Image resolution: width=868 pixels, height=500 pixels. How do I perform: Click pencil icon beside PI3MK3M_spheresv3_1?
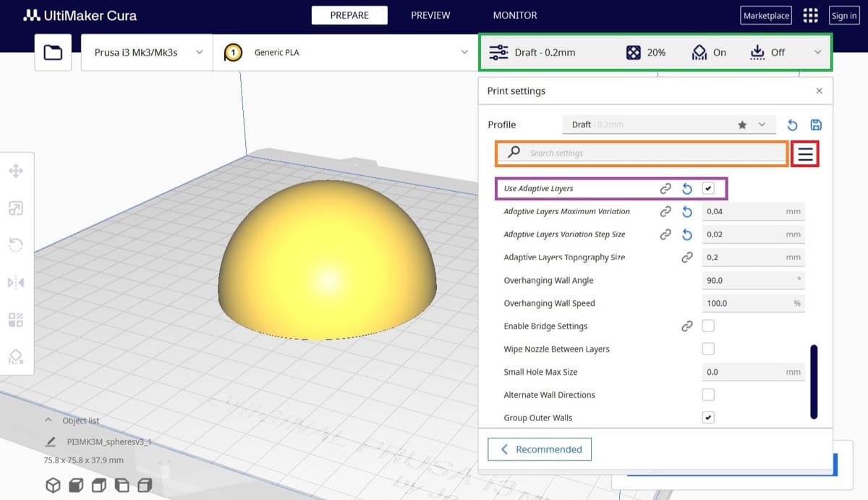[x=50, y=441]
